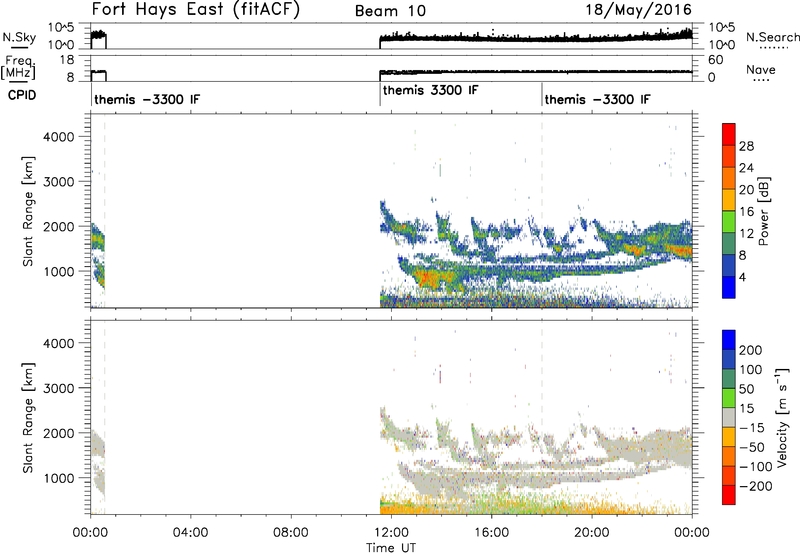Click the power panel 'Slant Range [km]' label
Image resolution: width=800 pixels, height=554 pixels.
(28, 211)
